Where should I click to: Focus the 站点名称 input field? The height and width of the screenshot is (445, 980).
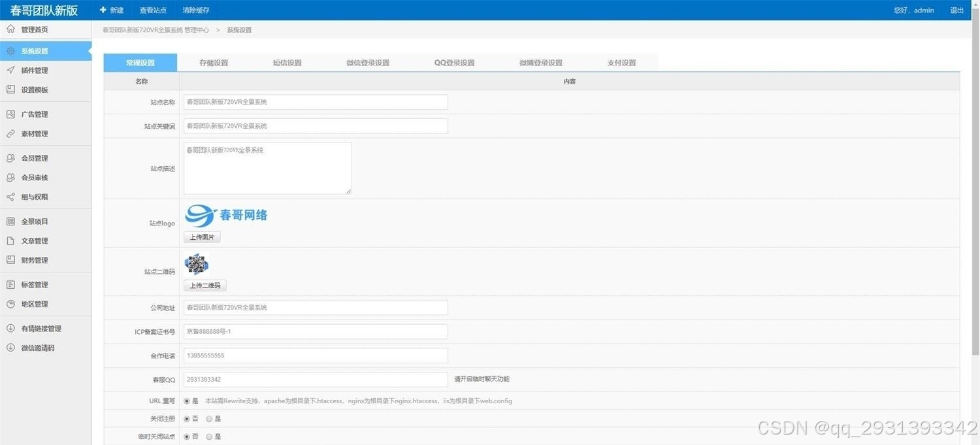(316, 102)
